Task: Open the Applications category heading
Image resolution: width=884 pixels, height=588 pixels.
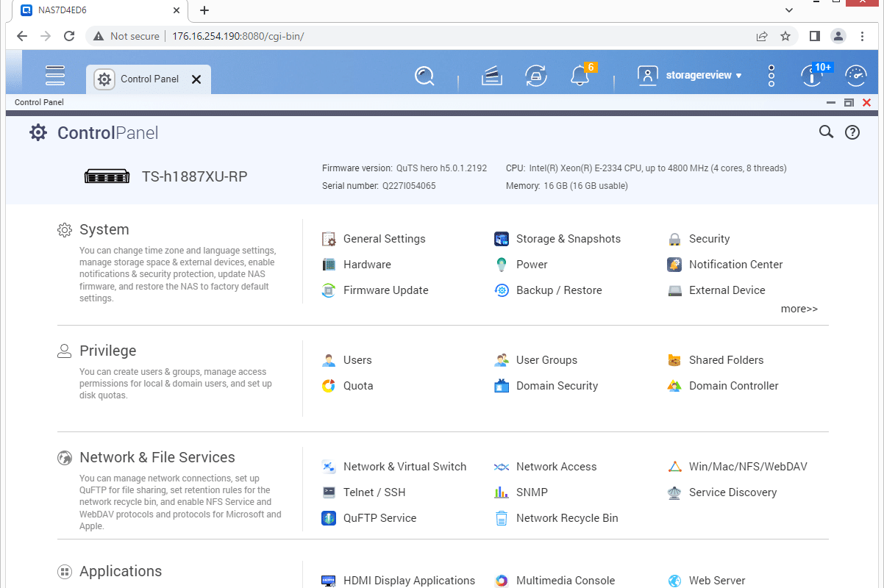Action: pos(121,571)
